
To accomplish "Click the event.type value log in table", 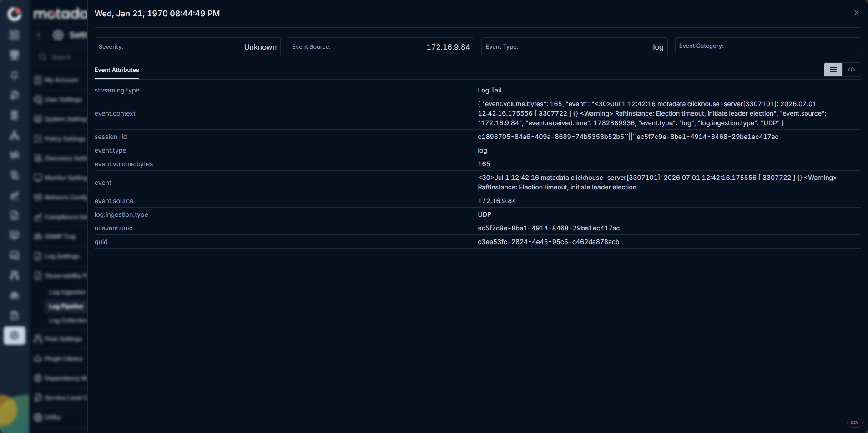I will tap(482, 150).
